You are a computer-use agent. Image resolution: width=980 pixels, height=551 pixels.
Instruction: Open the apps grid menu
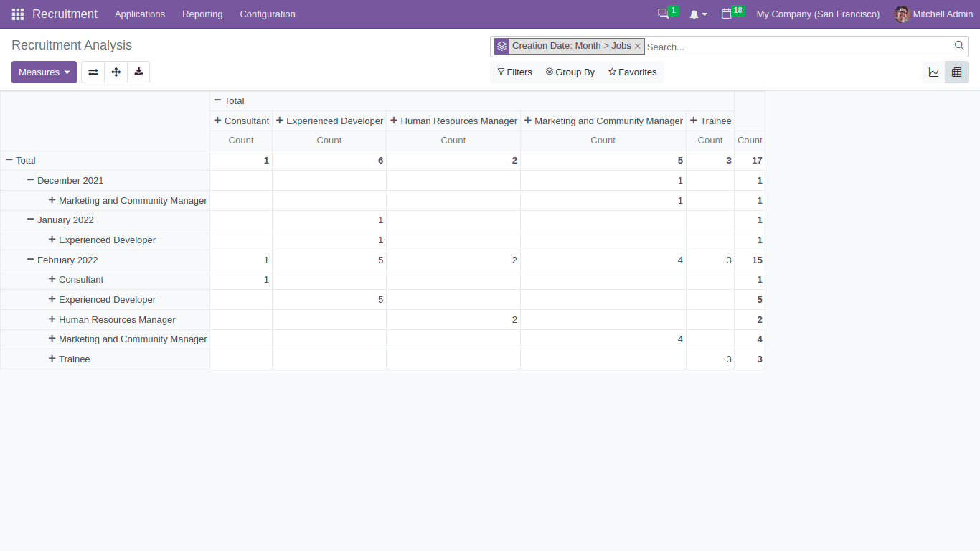pos(17,14)
